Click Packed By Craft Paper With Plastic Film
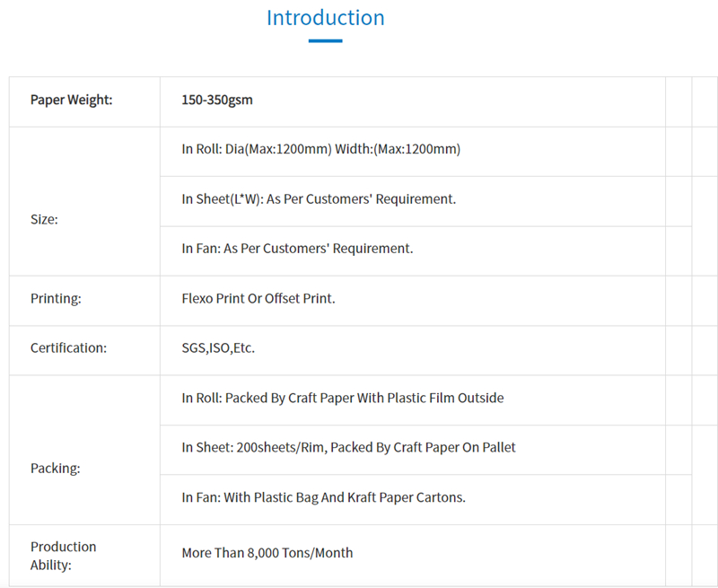 [x=342, y=398]
